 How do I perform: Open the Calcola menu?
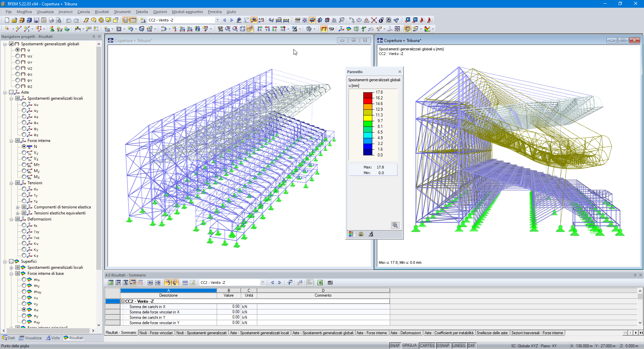(84, 12)
